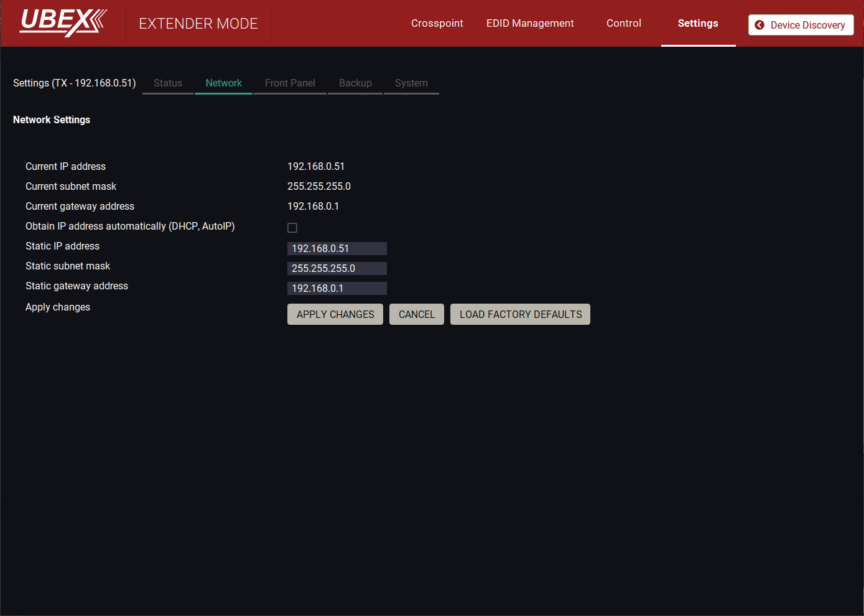Image resolution: width=864 pixels, height=616 pixels.
Task: Click the UBEX logo
Action: click(63, 22)
